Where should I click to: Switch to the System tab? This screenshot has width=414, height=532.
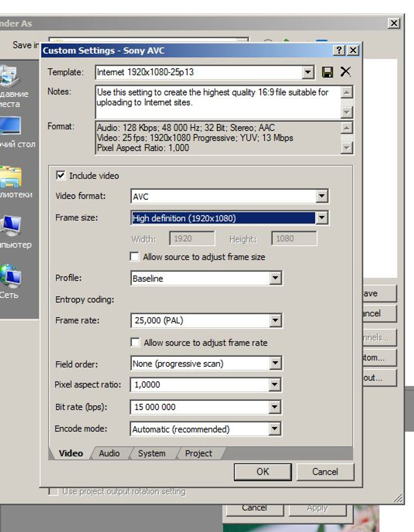(x=152, y=453)
